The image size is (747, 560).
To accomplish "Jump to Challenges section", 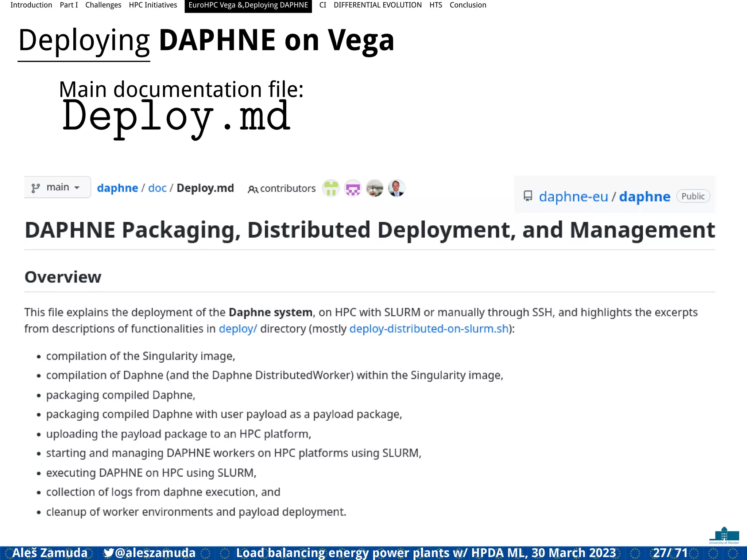I will pos(103,5).
